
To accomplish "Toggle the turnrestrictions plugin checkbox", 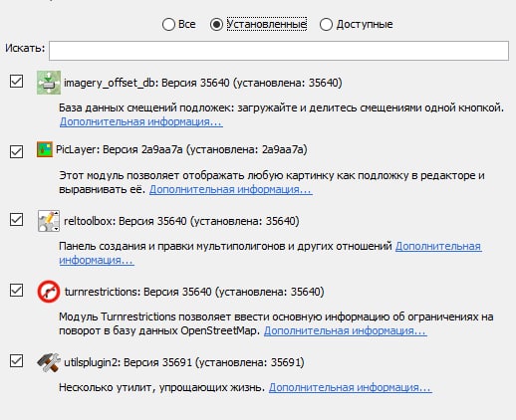I will pyautogui.click(x=16, y=290).
